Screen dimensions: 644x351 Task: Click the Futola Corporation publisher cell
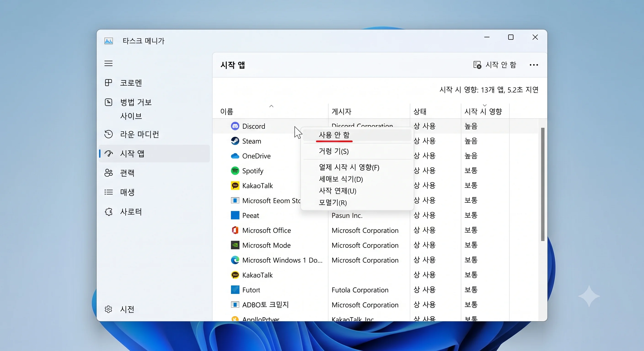[360, 290]
